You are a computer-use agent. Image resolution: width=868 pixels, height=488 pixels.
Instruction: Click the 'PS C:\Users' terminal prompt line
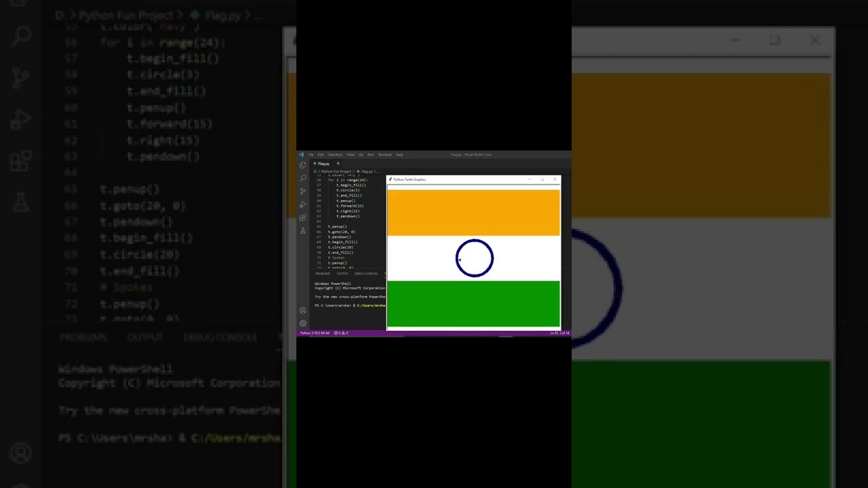coord(350,305)
